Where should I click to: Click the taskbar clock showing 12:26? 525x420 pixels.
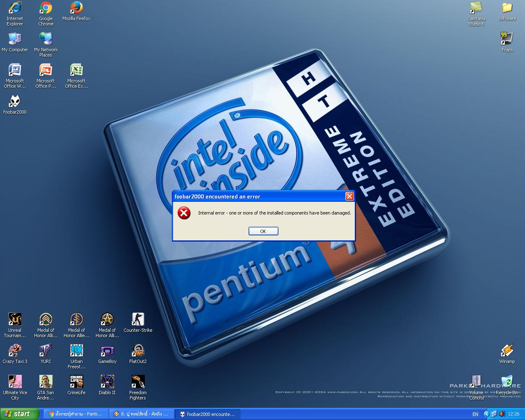pos(514,414)
